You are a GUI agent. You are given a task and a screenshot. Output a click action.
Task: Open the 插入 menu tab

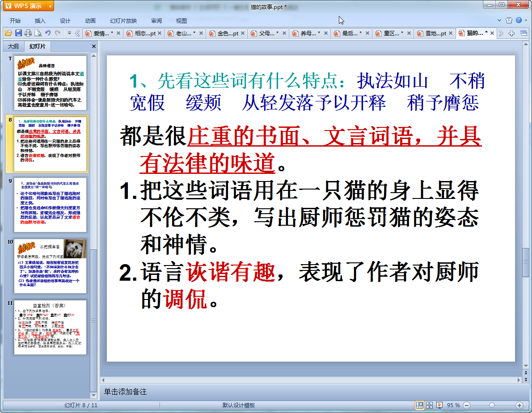tap(40, 21)
